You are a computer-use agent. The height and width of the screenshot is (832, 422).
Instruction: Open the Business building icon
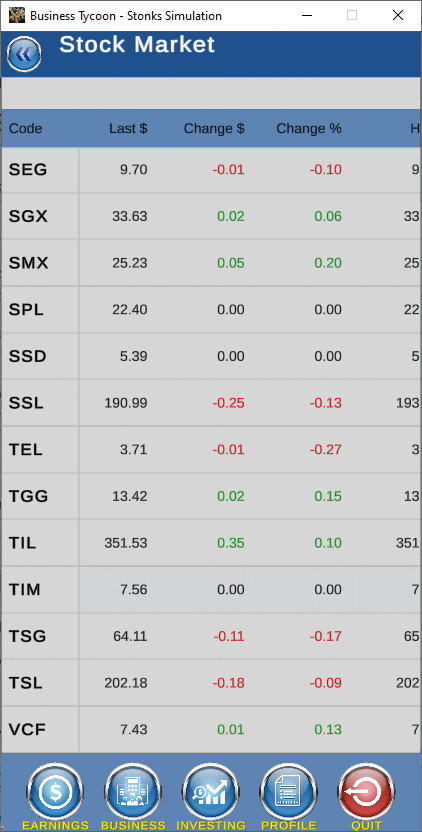tap(133, 792)
